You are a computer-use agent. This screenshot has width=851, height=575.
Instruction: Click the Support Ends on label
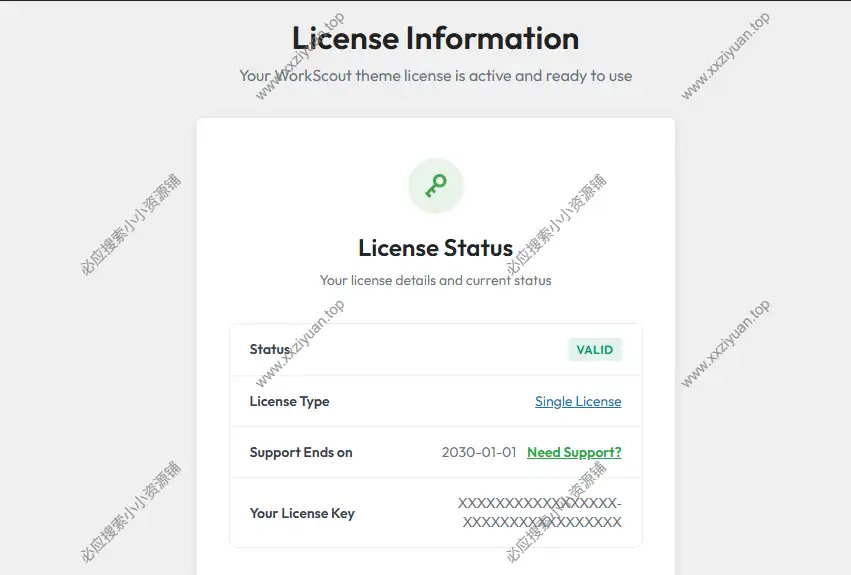(x=301, y=452)
